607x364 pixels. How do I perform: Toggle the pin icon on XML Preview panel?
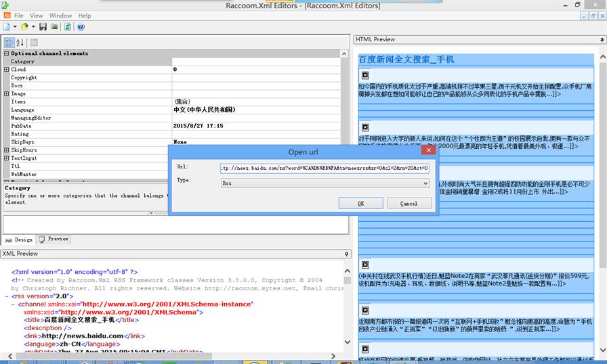[x=346, y=254]
